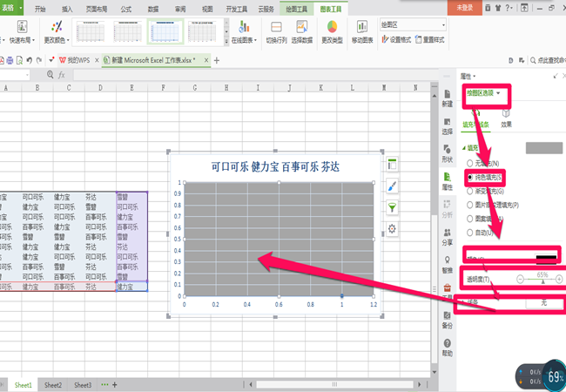Select the 图片或纹理填充(P) radio option

click(469, 205)
